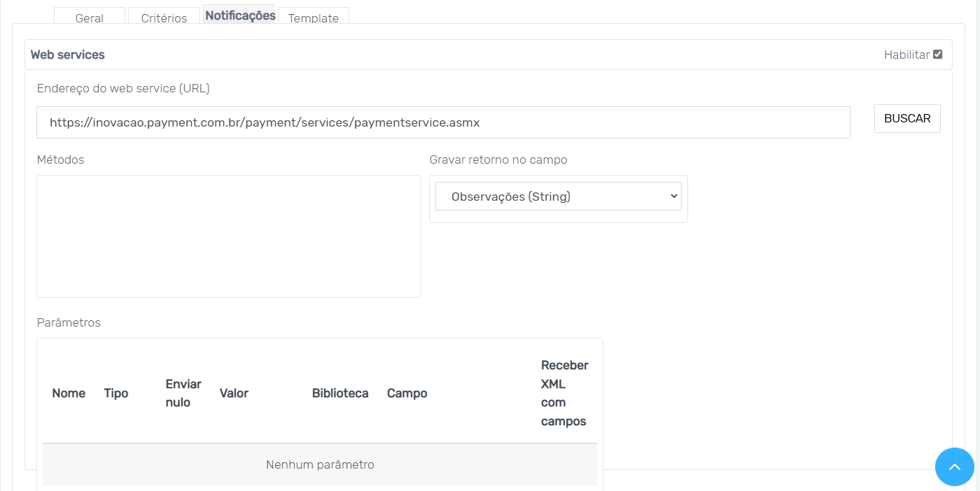Click the Biblioteca column header
Image resolution: width=980 pixels, height=491 pixels.
click(340, 393)
